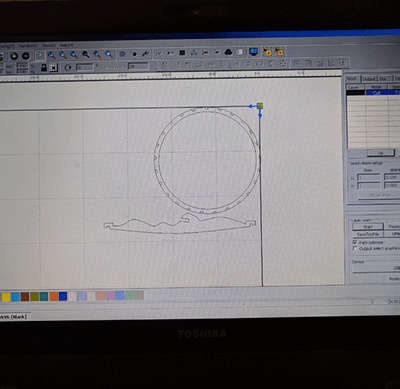Click the Start laser work button

(x=368, y=227)
